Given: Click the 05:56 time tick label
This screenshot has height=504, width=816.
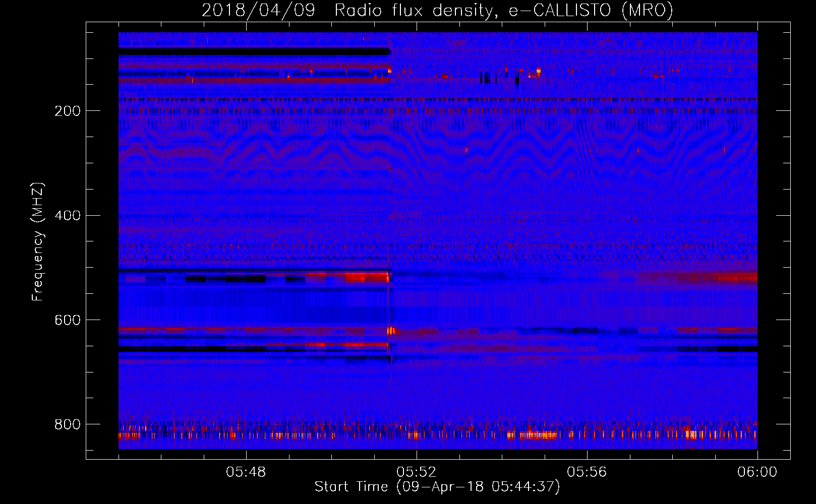Looking at the screenshot, I should pyautogui.click(x=587, y=472).
